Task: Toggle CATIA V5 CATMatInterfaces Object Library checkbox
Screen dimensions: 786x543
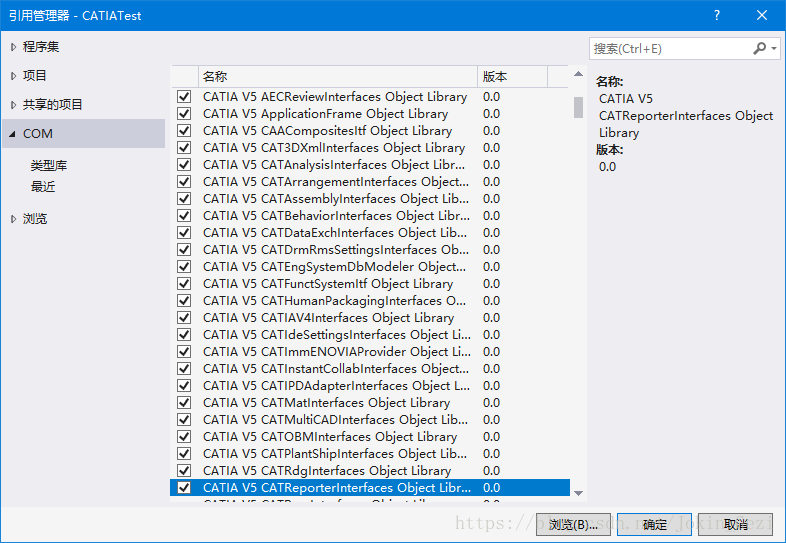Action: coord(184,403)
